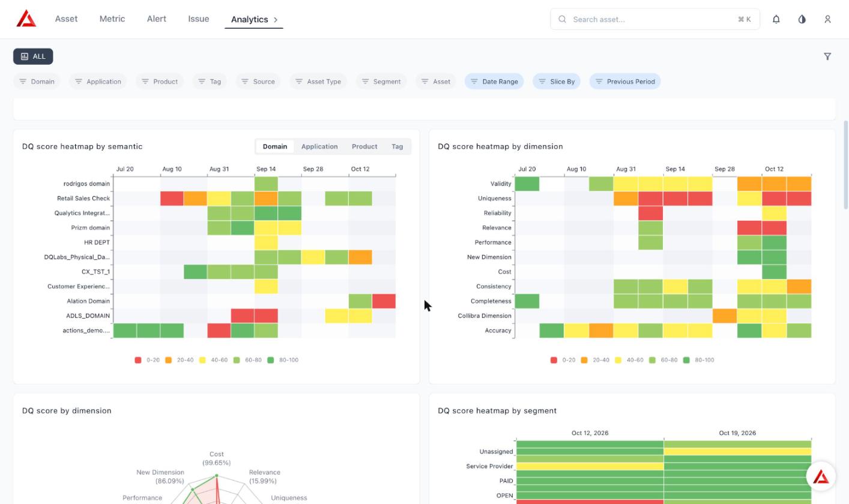Open floating DQLabs assistant button

point(821,477)
